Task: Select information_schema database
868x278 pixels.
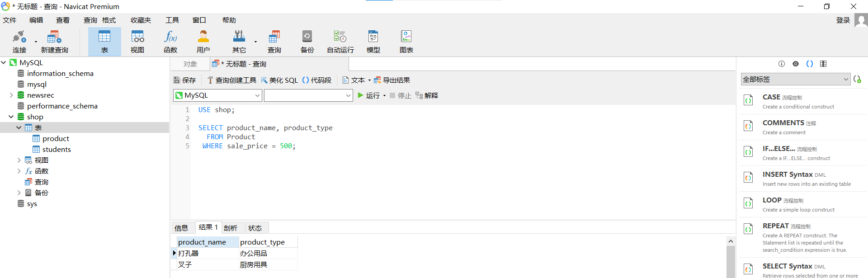Action: (x=60, y=73)
